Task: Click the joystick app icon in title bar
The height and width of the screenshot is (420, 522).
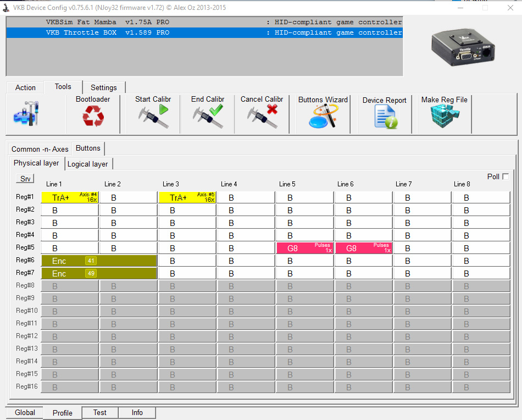Action: [6, 8]
